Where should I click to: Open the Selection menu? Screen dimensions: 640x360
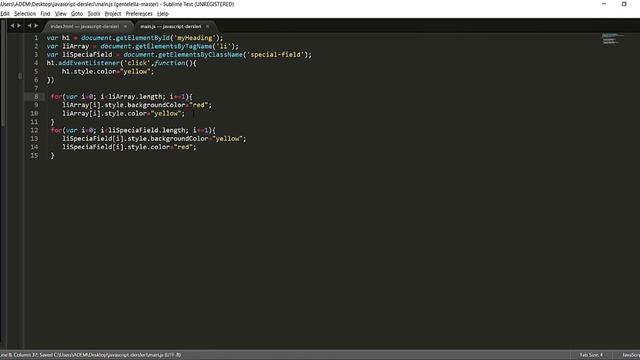(x=25, y=13)
